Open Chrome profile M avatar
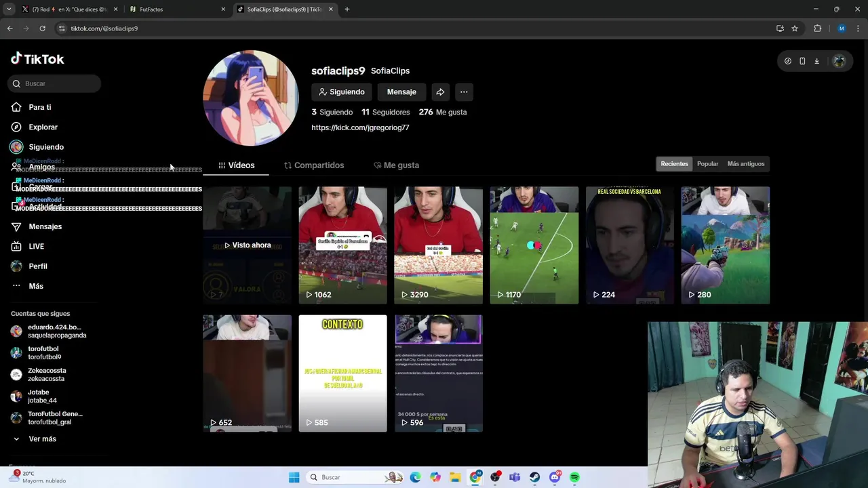 (x=842, y=28)
